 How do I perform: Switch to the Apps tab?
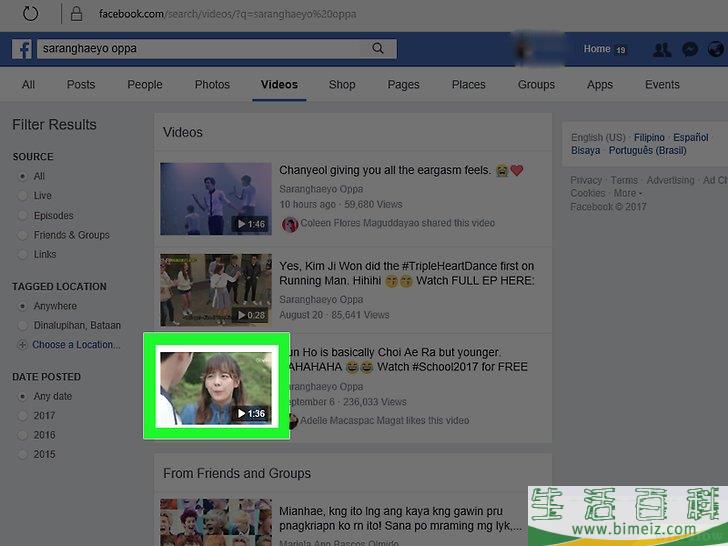600,84
